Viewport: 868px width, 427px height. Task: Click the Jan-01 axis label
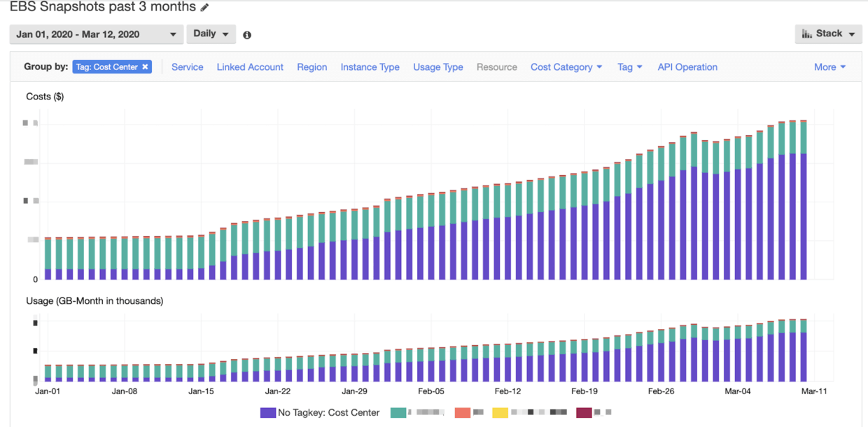[48, 391]
